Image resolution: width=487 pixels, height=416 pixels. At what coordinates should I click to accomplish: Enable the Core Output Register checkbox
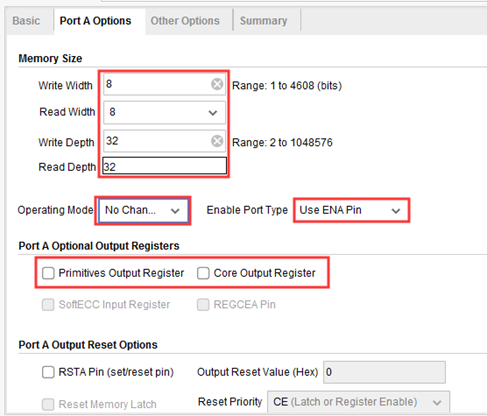pos(203,273)
